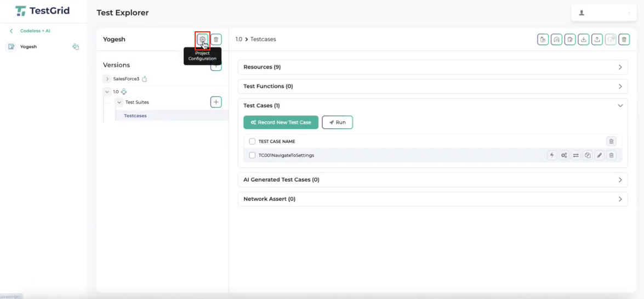Screen dimensions: 644x299
Task: Click the paw icon next to Yogesh in sidebar
Action: click(76, 47)
